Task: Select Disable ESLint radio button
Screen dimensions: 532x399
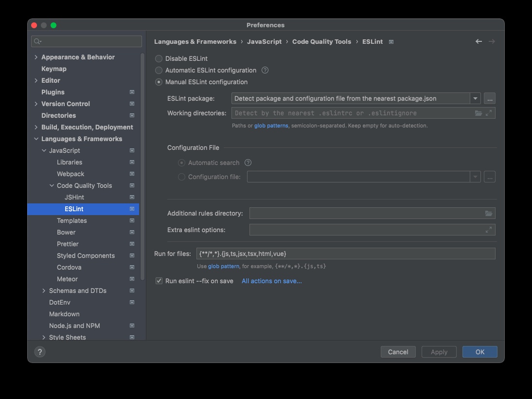Action: pos(159,58)
